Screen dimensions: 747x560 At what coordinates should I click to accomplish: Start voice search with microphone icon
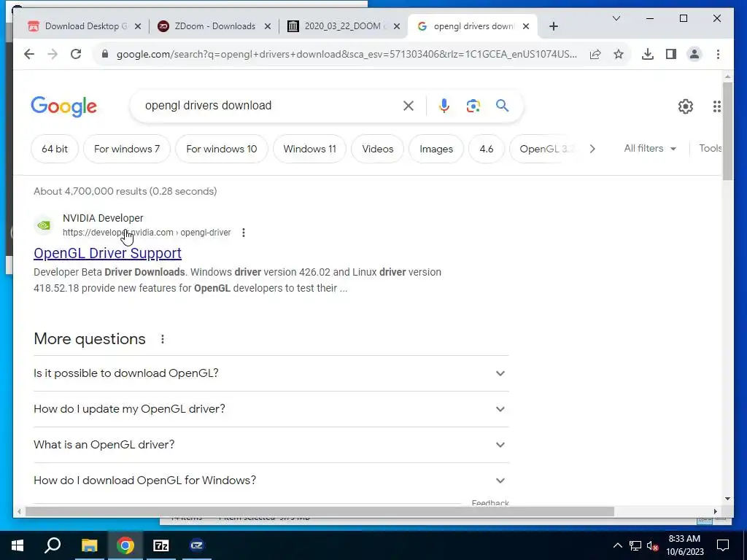444,106
